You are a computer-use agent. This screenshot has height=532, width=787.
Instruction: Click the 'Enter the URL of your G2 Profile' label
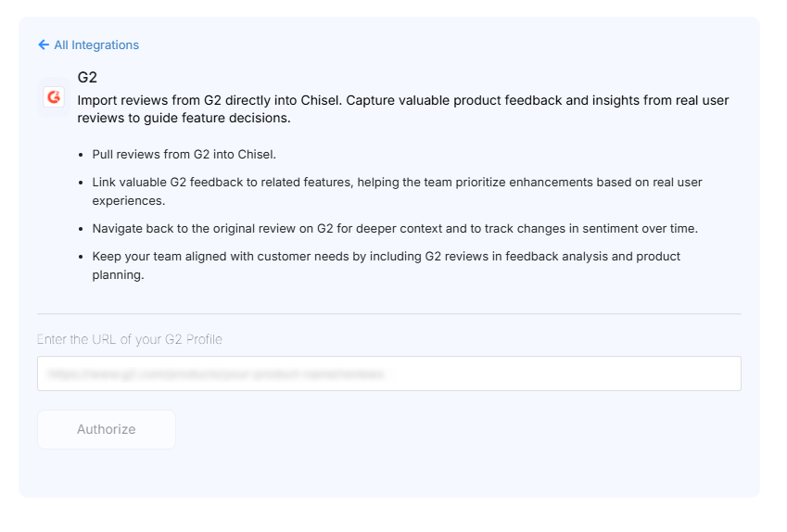click(130, 340)
